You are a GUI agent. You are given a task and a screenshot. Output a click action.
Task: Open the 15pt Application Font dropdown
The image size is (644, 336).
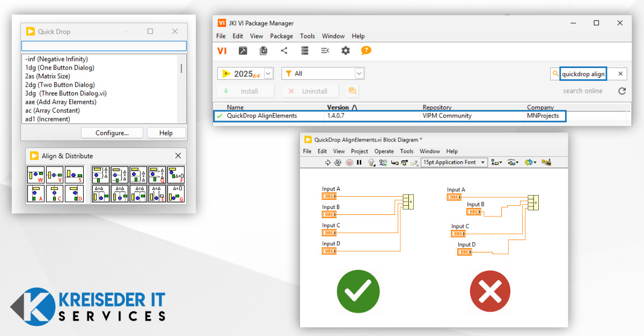click(454, 162)
